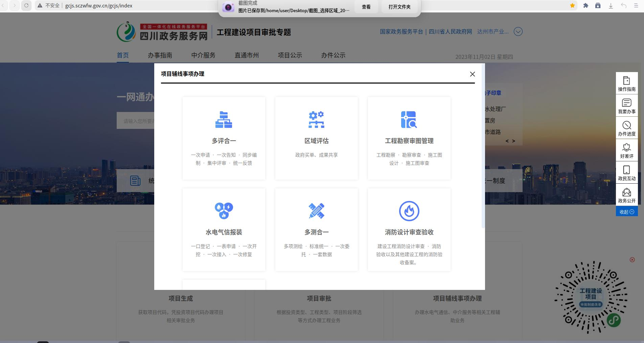Select the 消防设计审查验收 flame icon
This screenshot has height=343, width=644.
pos(409,211)
